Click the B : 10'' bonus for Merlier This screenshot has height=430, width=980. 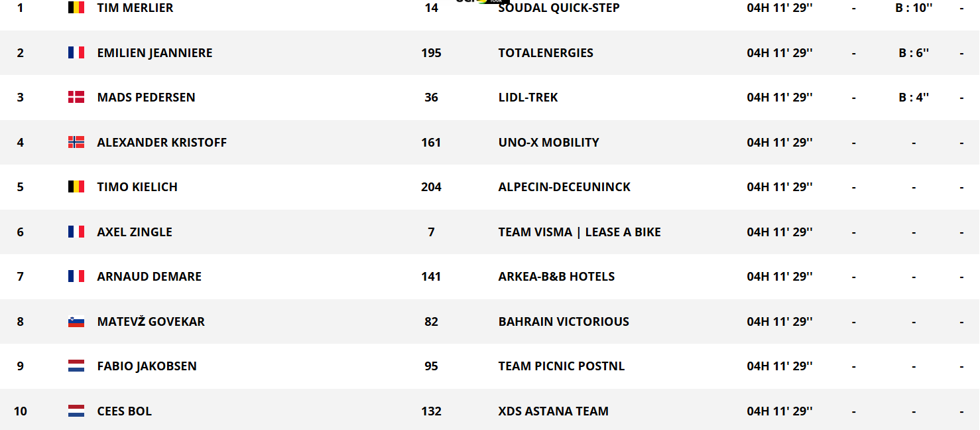(914, 8)
